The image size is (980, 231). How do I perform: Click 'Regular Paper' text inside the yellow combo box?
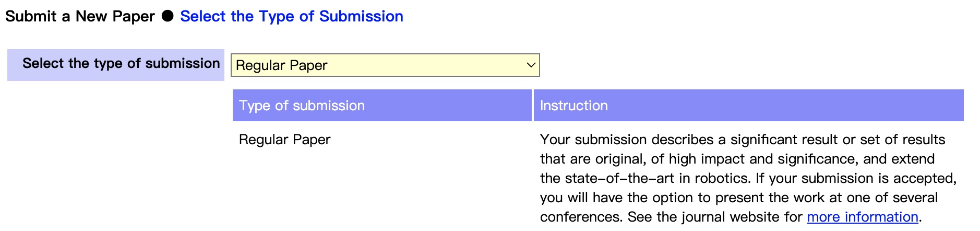click(x=282, y=65)
